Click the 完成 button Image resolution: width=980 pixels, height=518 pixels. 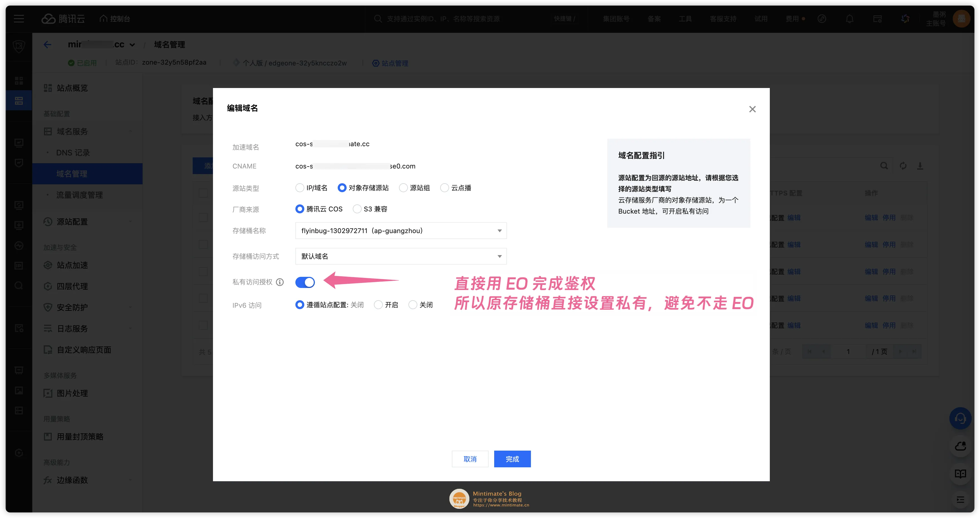point(512,459)
